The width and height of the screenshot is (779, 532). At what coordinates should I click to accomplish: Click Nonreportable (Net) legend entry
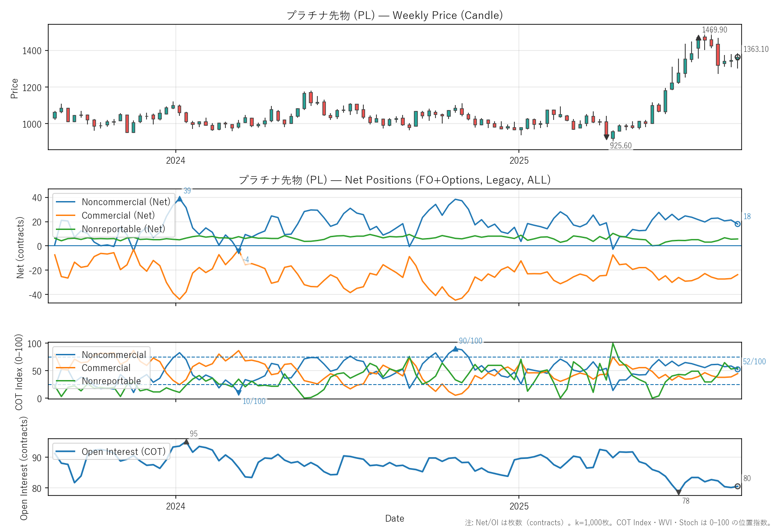point(110,229)
